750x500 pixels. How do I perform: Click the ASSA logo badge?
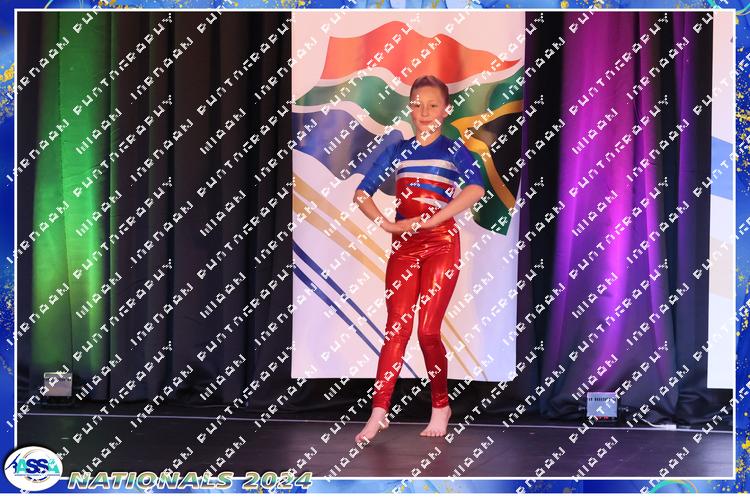coord(33,468)
